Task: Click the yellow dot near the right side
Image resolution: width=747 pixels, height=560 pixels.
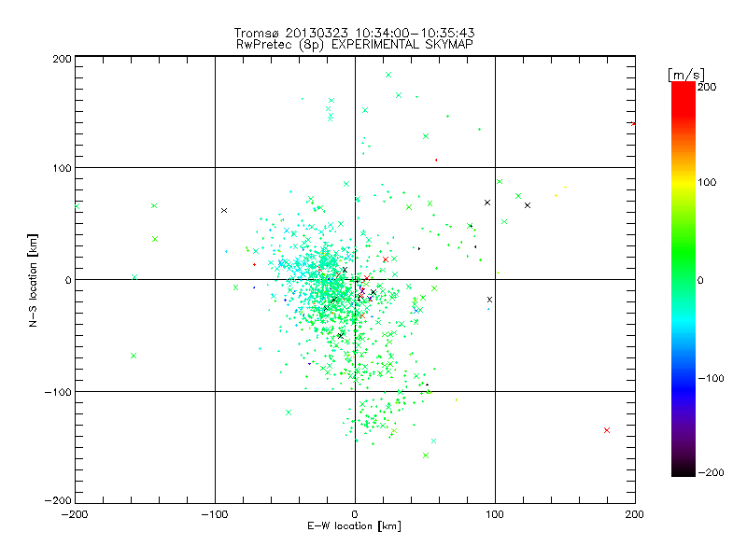Action: coord(556,195)
